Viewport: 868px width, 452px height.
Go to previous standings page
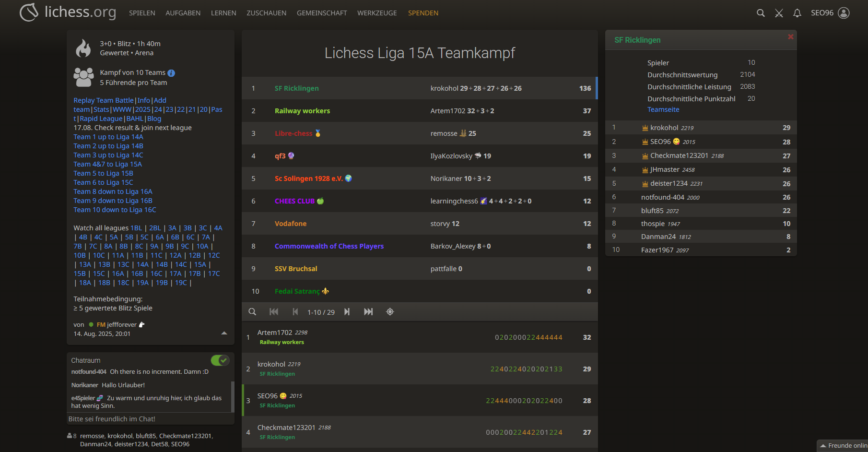[295, 312]
